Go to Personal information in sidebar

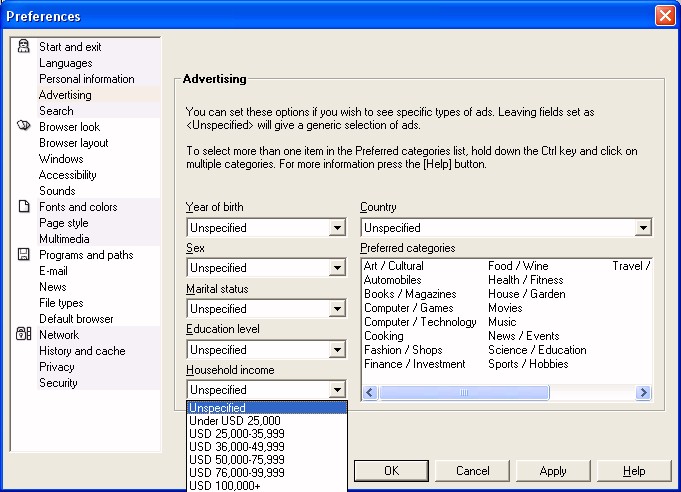86,79
